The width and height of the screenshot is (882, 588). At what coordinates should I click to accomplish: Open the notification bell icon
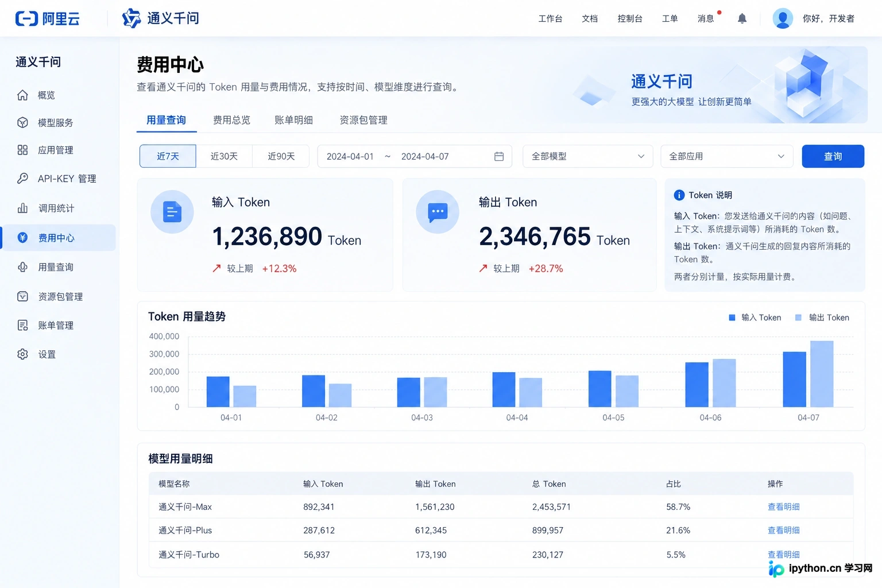[x=742, y=18]
